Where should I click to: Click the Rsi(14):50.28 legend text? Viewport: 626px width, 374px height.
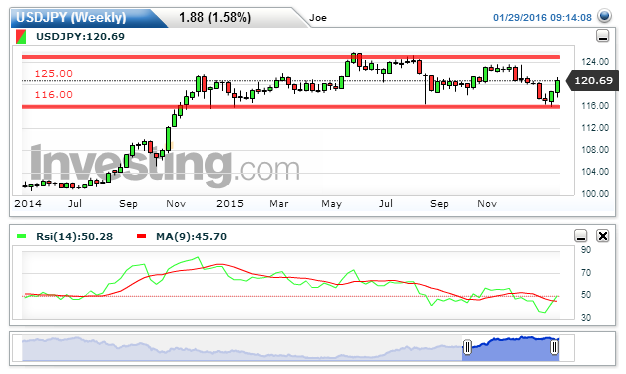pyautogui.click(x=74, y=237)
